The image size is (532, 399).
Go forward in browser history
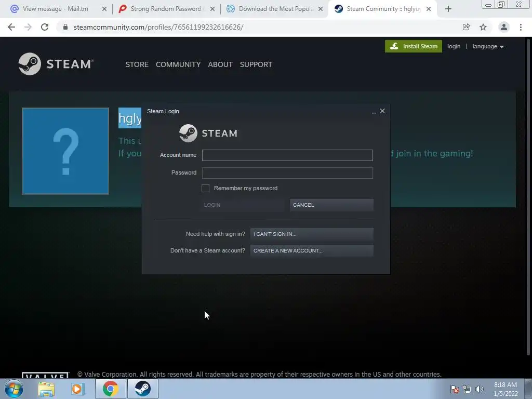pyautogui.click(x=28, y=27)
